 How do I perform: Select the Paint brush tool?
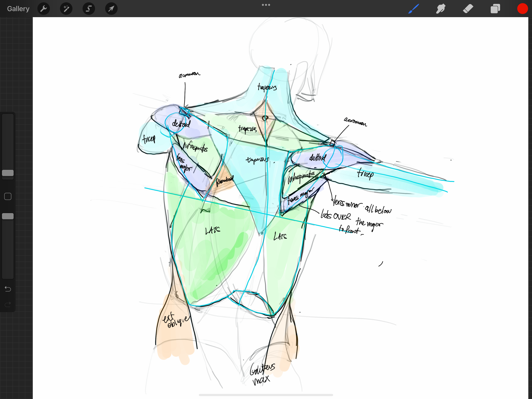click(x=413, y=9)
